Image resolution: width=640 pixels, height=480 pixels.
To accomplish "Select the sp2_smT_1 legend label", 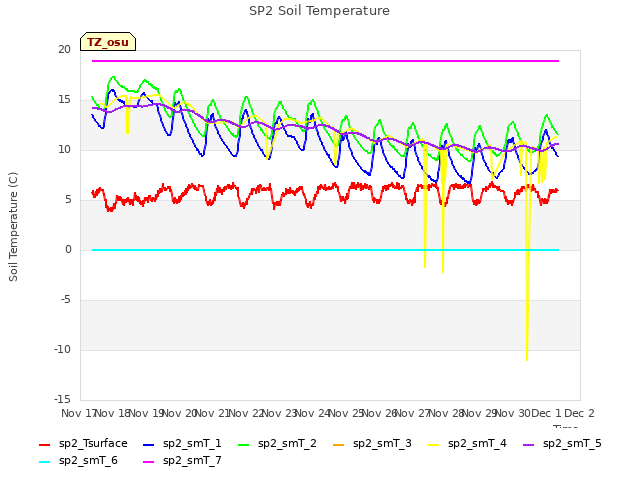I will coord(192,444).
